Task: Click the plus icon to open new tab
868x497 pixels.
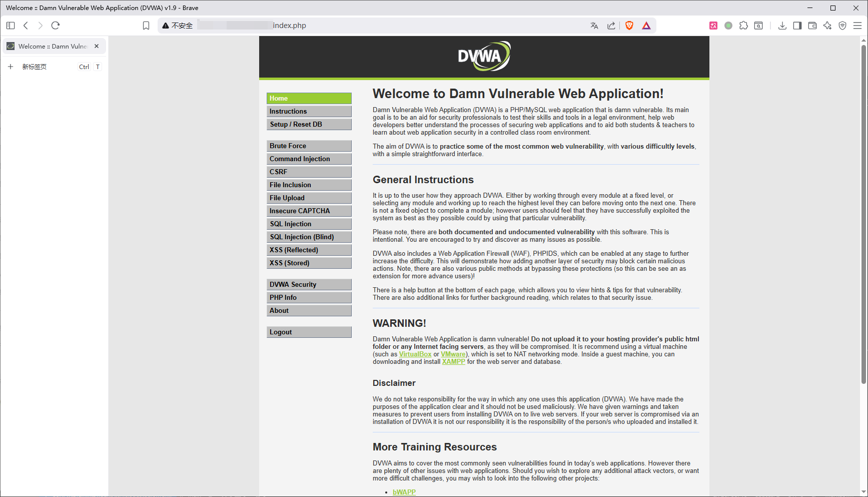Action: (11, 67)
